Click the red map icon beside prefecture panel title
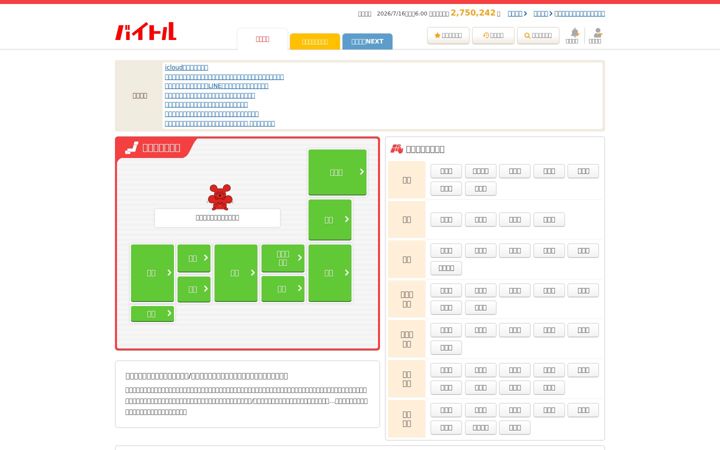 397,149
